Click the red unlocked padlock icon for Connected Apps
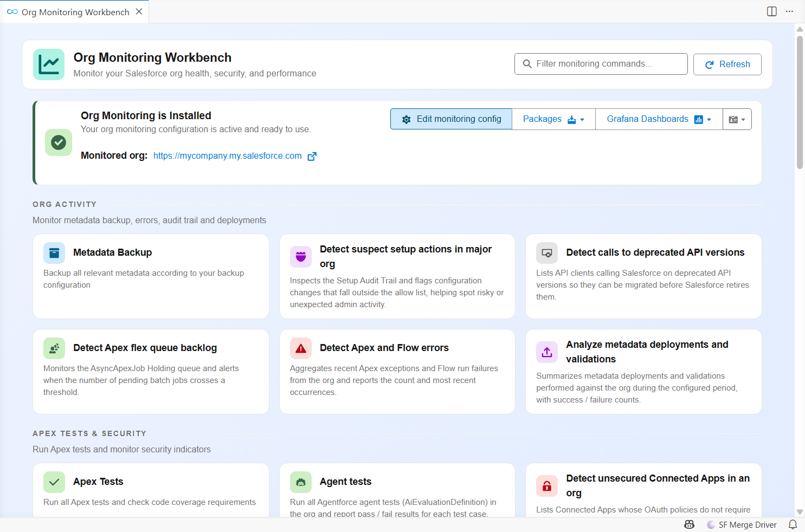The image size is (805, 532). [547, 486]
